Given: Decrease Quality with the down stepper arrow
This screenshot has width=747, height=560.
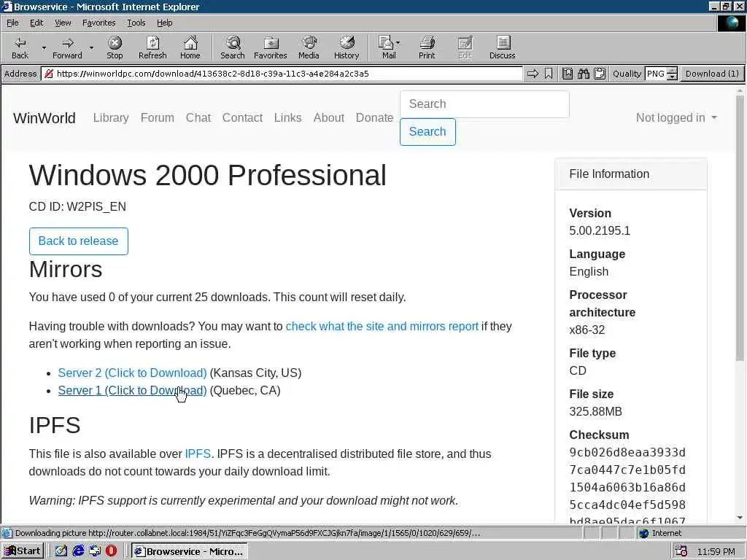Looking at the screenshot, I should tap(672, 77).
